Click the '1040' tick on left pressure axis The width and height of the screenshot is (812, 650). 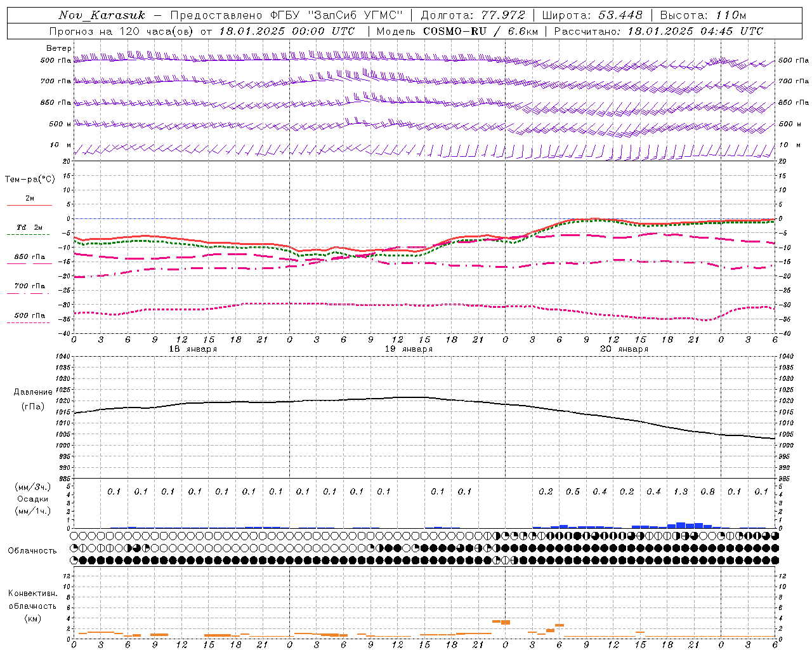click(64, 357)
